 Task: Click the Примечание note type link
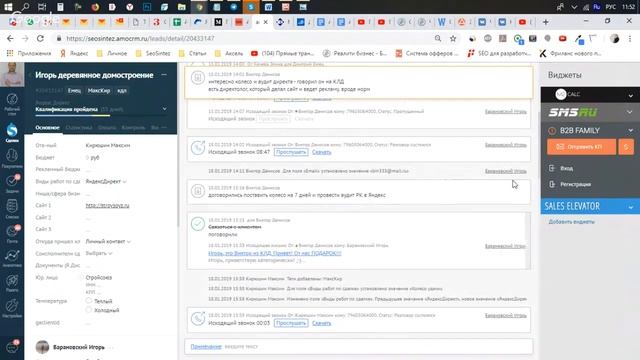click(x=206, y=347)
